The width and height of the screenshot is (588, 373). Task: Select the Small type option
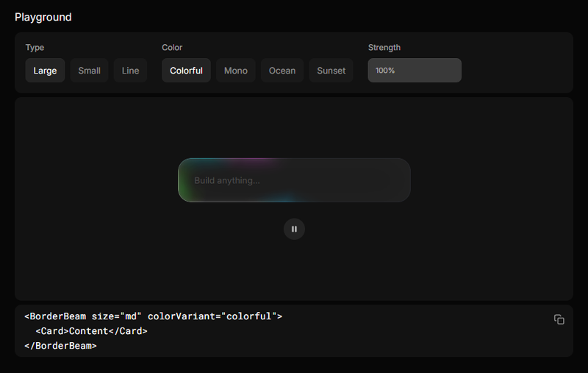tap(89, 71)
